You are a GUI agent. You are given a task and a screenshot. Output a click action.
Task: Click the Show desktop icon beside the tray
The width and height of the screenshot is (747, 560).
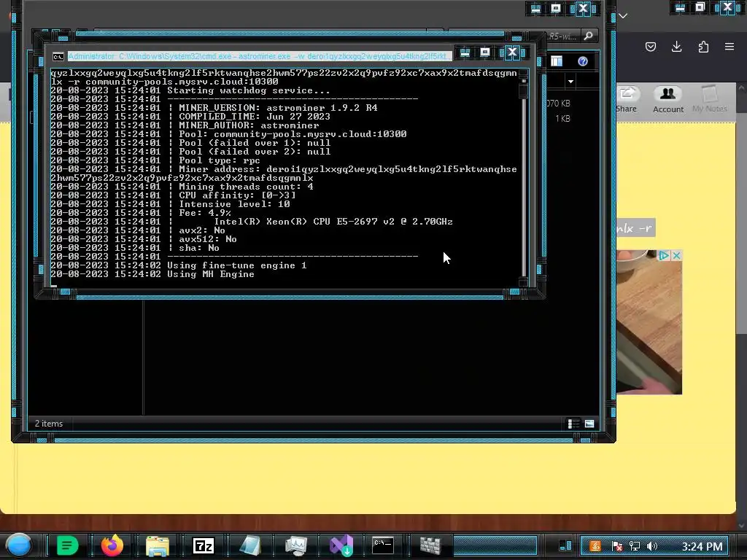coord(565,546)
